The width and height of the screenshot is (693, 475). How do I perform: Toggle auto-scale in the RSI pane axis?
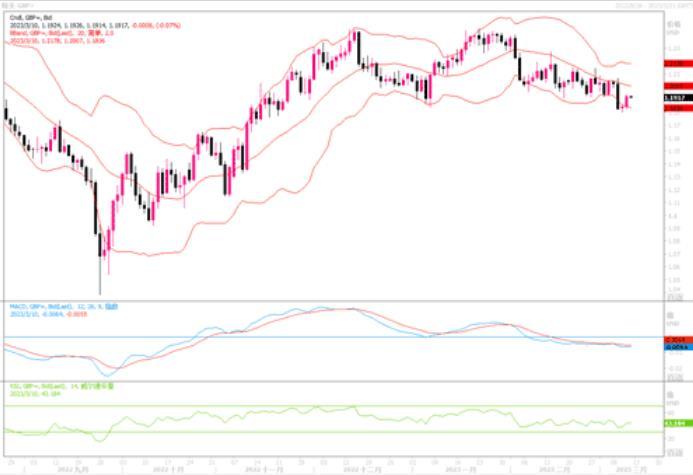coord(675,453)
